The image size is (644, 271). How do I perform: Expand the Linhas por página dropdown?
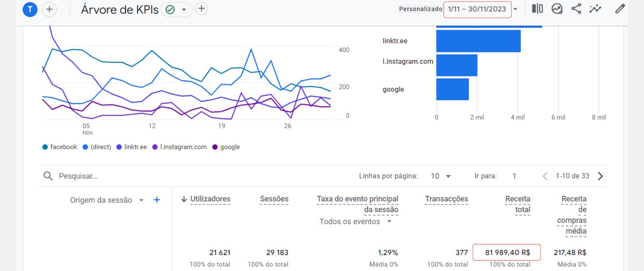click(x=441, y=176)
